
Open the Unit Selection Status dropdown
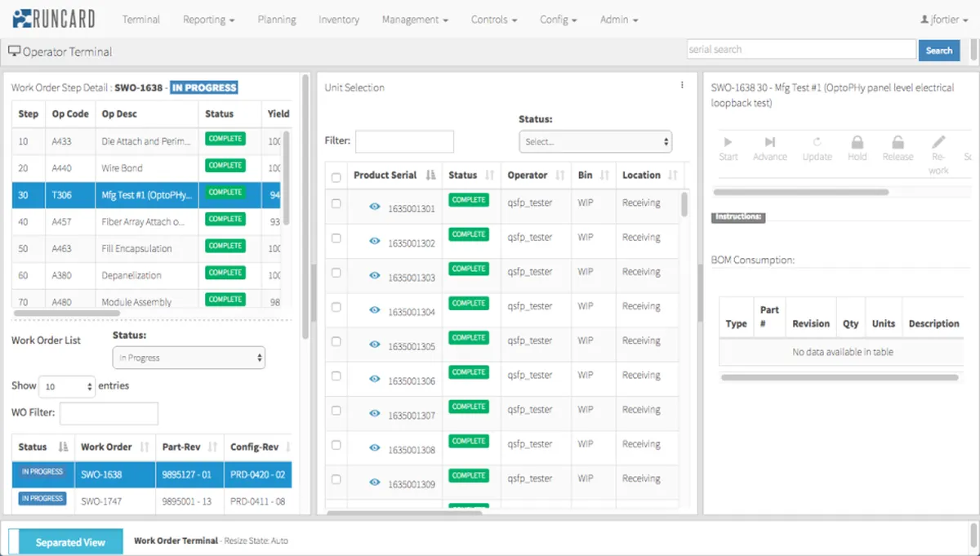point(595,141)
